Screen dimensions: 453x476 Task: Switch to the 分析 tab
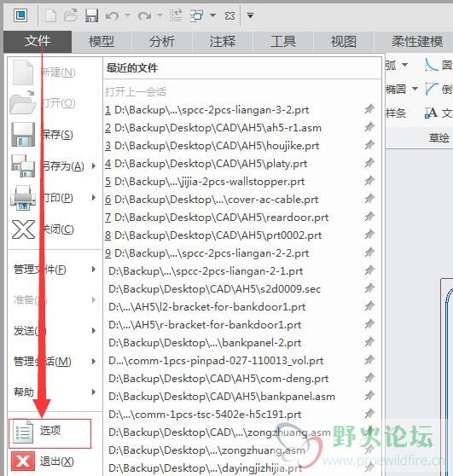[x=162, y=42]
